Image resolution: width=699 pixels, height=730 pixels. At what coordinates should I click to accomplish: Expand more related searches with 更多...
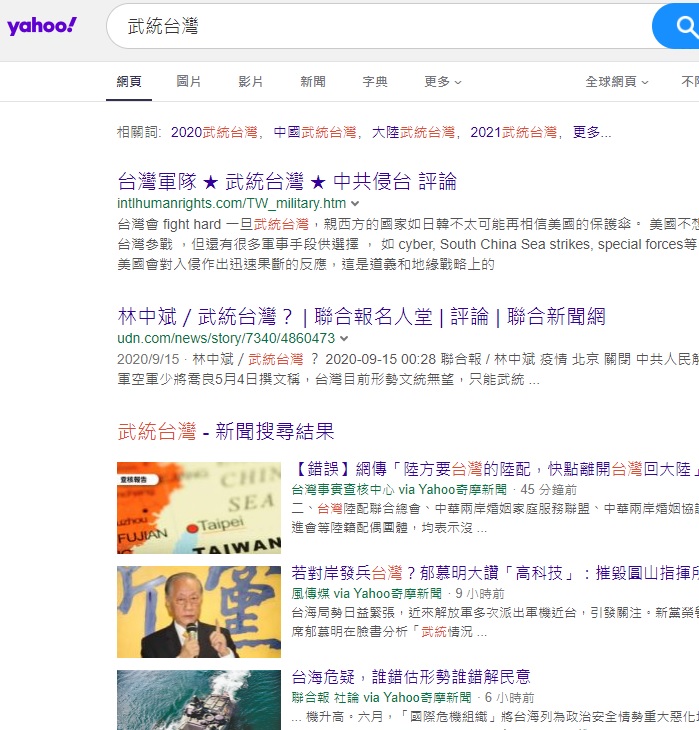click(591, 132)
